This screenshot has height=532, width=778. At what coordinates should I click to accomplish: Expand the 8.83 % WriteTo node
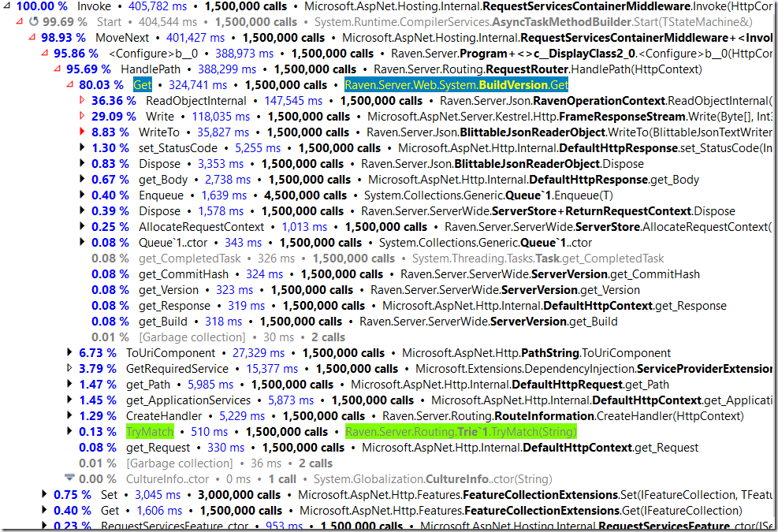point(82,132)
